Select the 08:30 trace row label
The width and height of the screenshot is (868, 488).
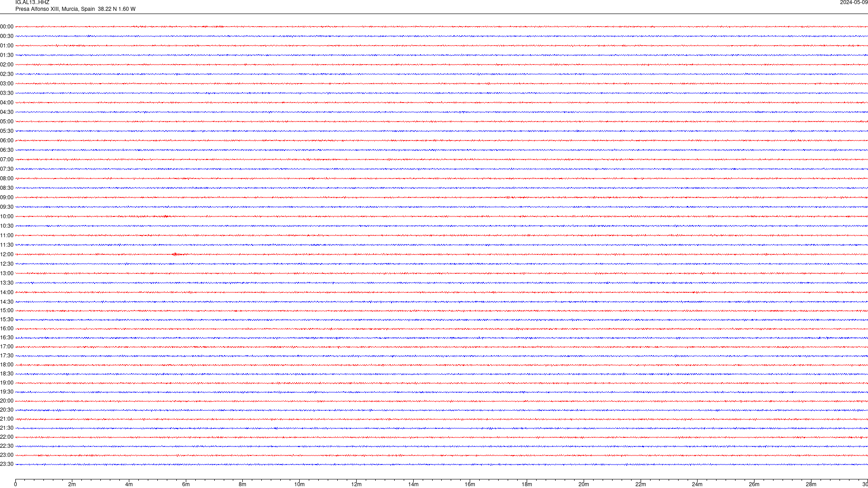7,188
